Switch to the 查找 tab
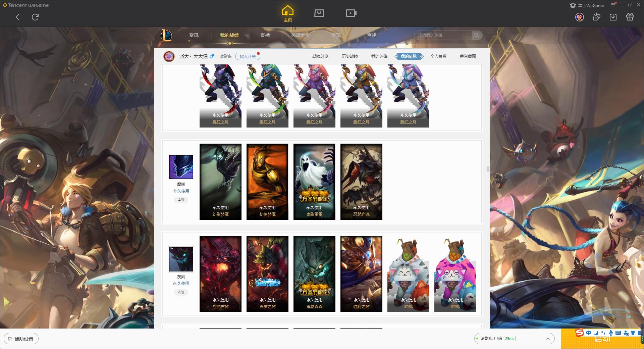Image resolution: width=644 pixels, height=349 pixels. point(372,35)
